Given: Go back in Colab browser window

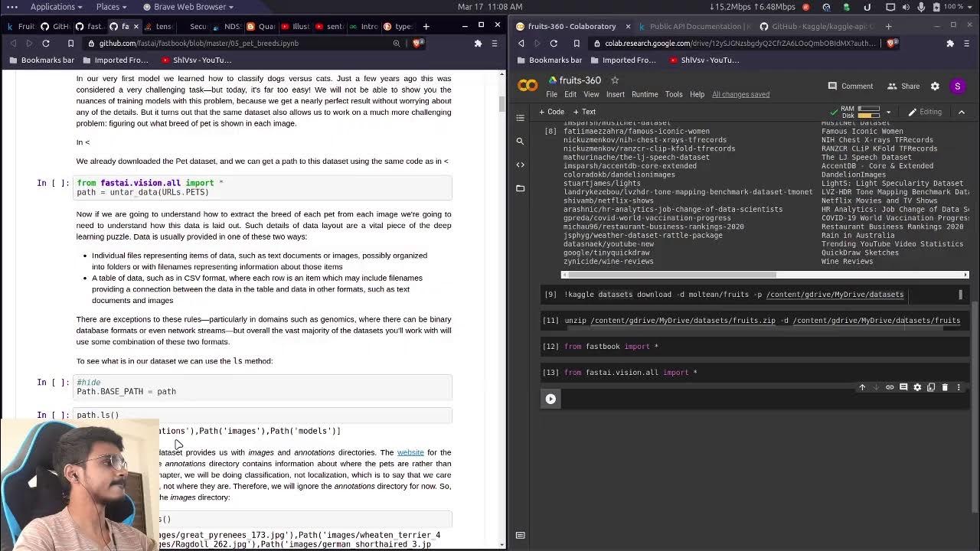Looking at the screenshot, I should (x=521, y=44).
